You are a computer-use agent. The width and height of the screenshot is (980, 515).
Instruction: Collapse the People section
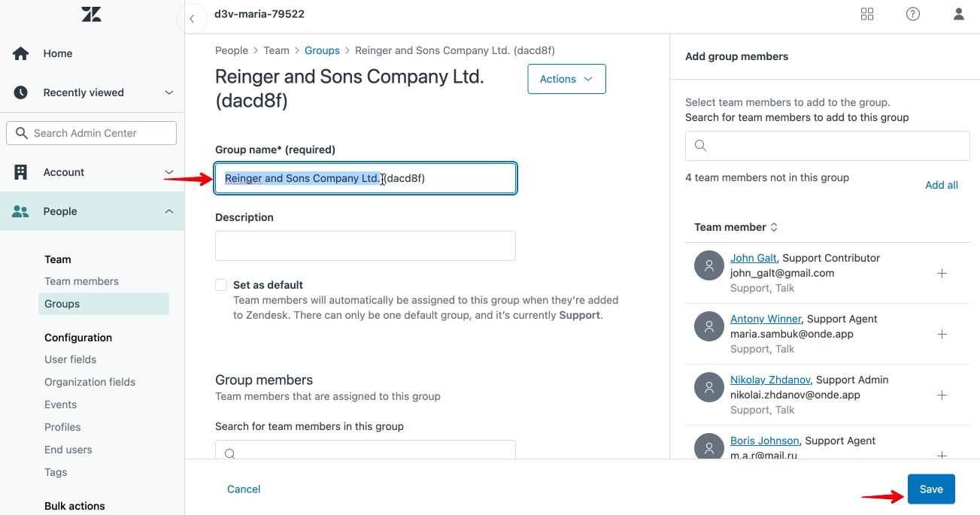[169, 211]
